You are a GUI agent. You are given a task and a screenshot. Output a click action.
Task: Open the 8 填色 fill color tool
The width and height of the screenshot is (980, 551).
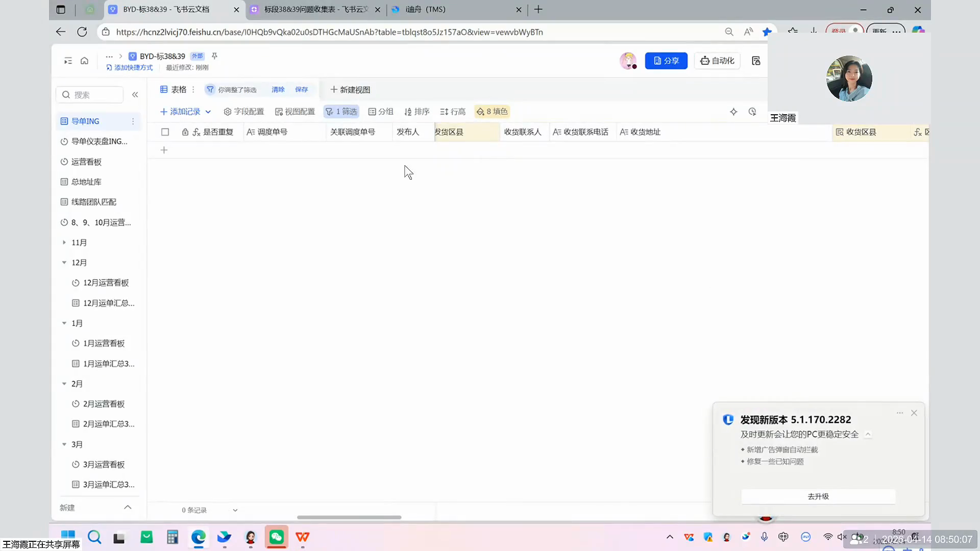coord(492,112)
